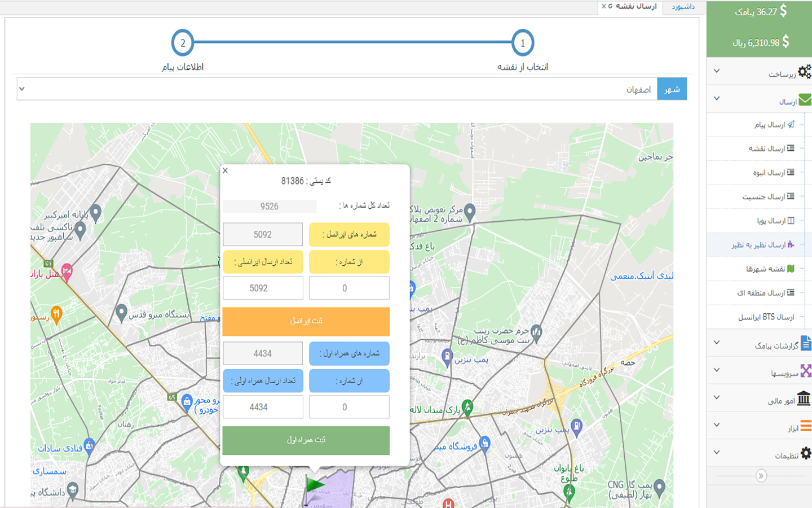Click the همراه اول از شماره input showing 0
This screenshot has height=508, width=812.
pos(349,407)
